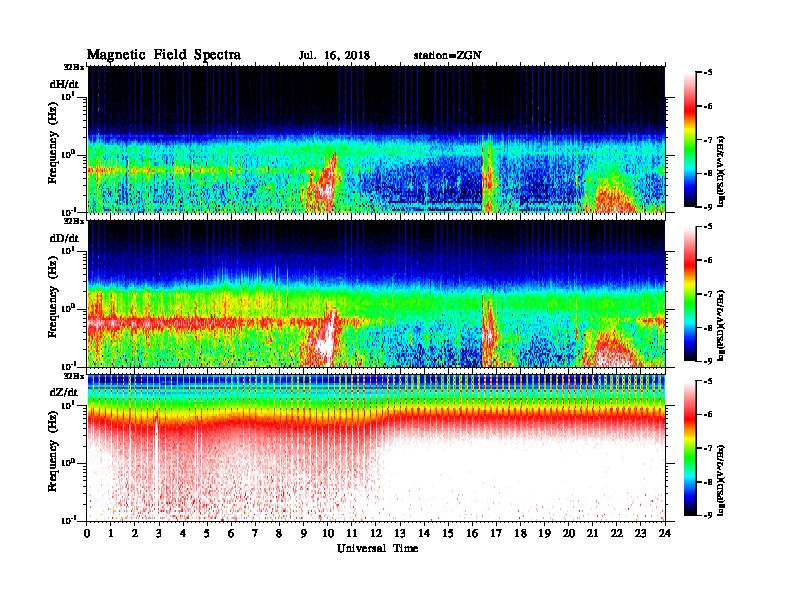Click hour tick label '14' on time axis
792x612 pixels.
[424, 534]
